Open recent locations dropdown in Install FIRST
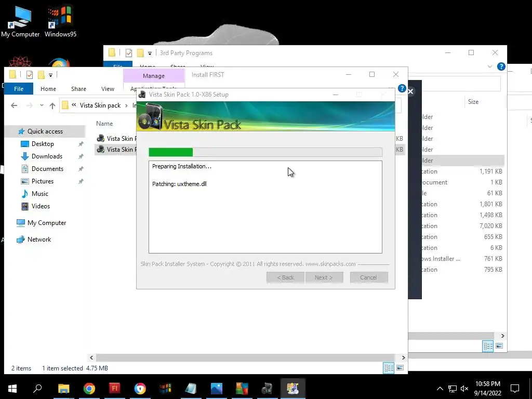Screen dimensions: 532x399 [x=42, y=105]
